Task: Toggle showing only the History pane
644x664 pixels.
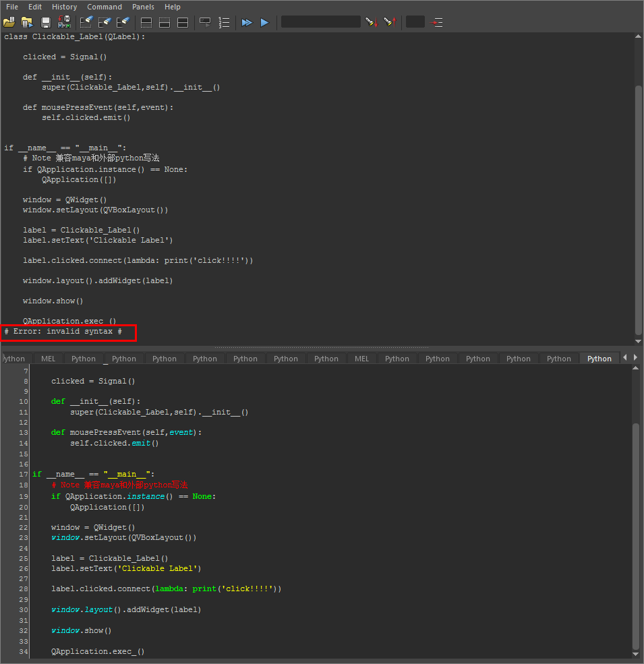Action: pos(146,22)
